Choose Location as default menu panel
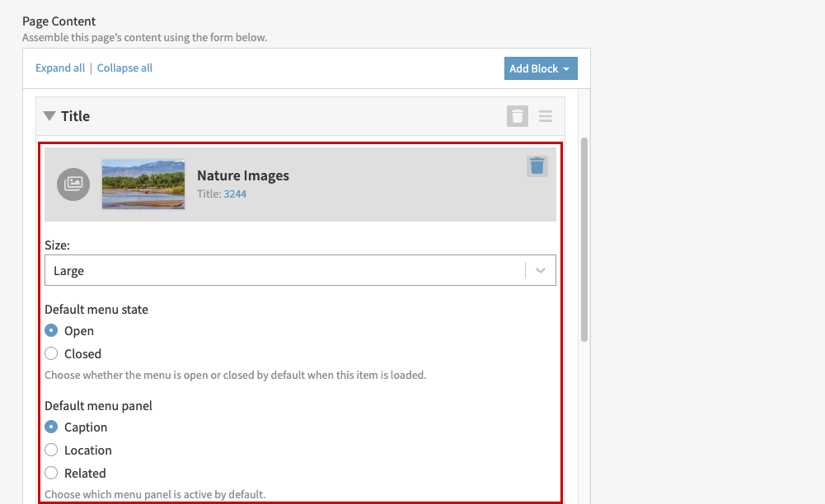 coord(50,450)
